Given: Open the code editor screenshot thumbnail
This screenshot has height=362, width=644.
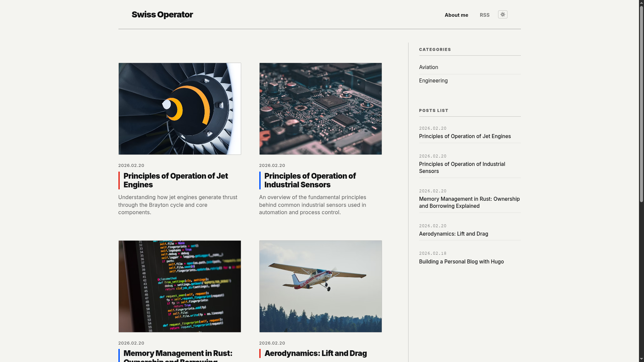Looking at the screenshot, I should point(179,286).
